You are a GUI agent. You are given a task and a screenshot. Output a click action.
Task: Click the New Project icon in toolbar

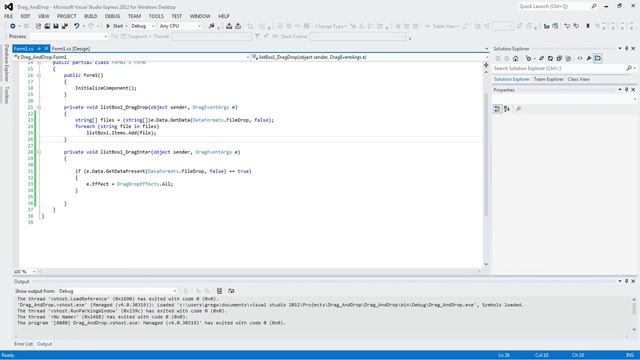click(x=38, y=26)
